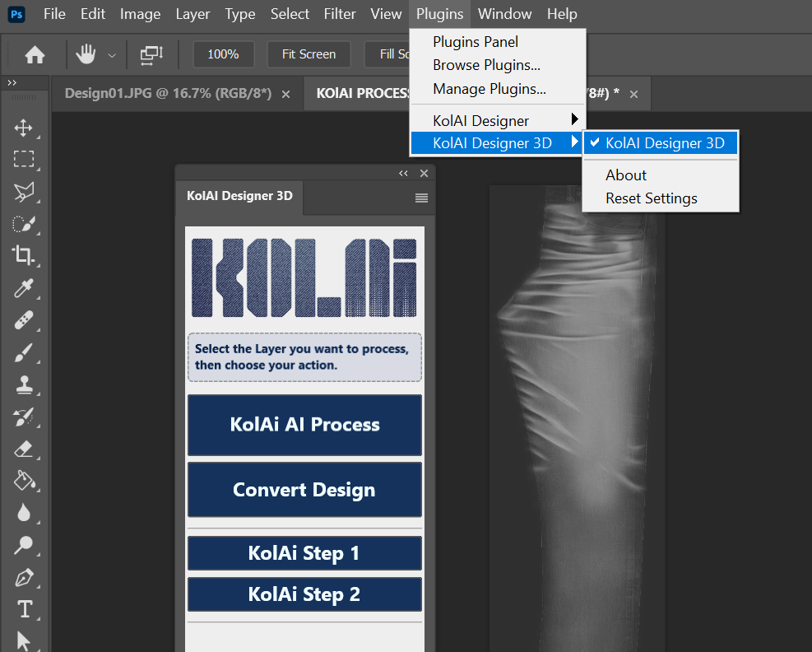Screen dimensions: 812x652
Task: Choose Manage Plugins... menu entry
Action: [x=498, y=89]
